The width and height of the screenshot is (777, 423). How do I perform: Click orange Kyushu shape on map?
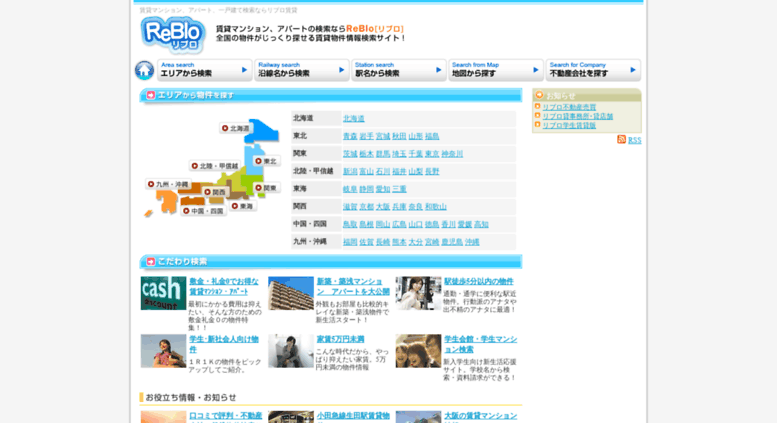point(167,201)
